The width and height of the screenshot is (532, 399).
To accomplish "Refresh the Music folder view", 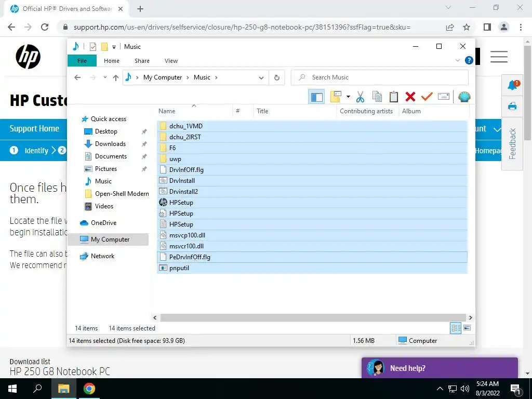I will [277, 78].
